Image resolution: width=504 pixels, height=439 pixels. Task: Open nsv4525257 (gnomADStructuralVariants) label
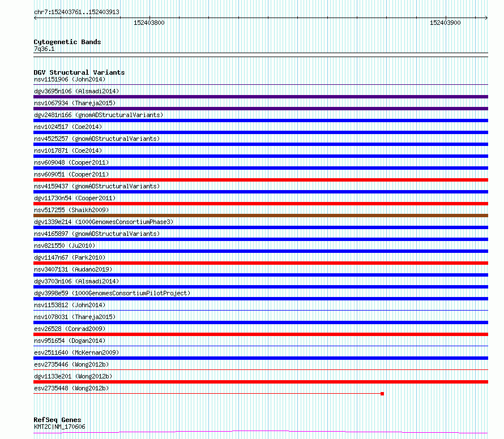[x=97, y=139]
